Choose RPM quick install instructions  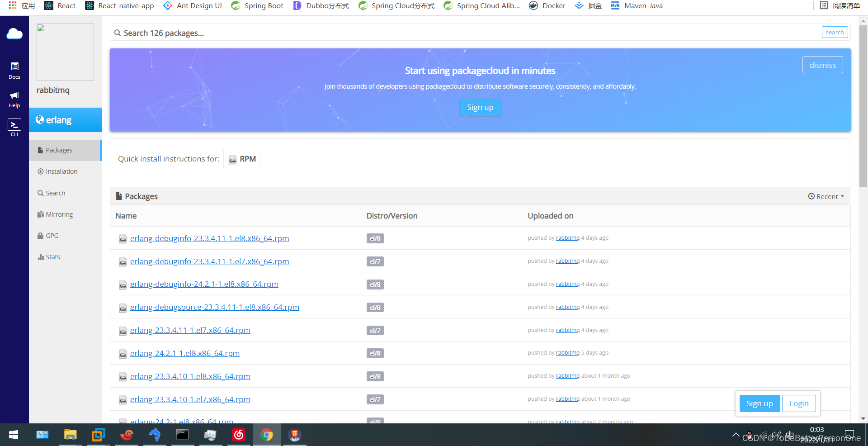[242, 159]
